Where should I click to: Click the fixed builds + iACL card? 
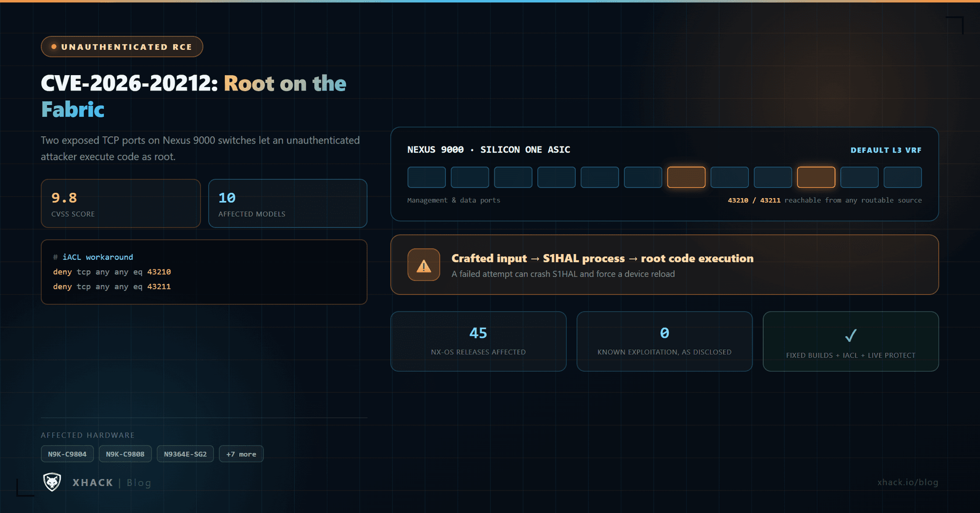(851, 341)
